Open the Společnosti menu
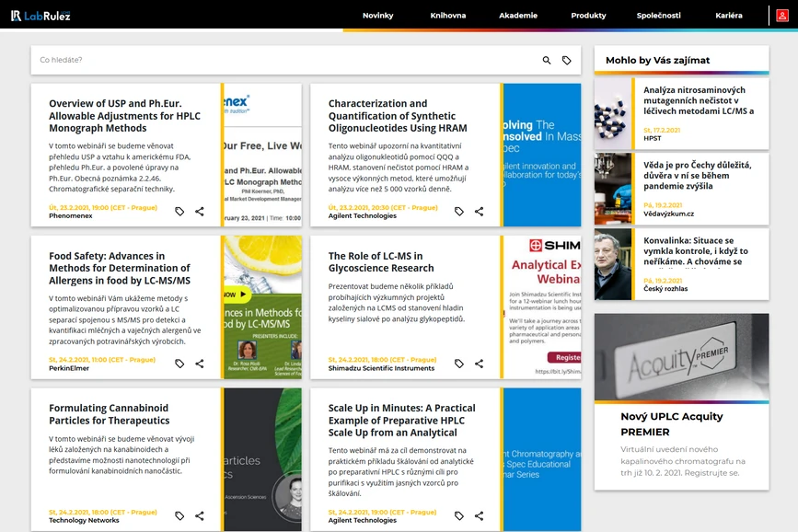This screenshot has height=532, width=798. tap(658, 16)
